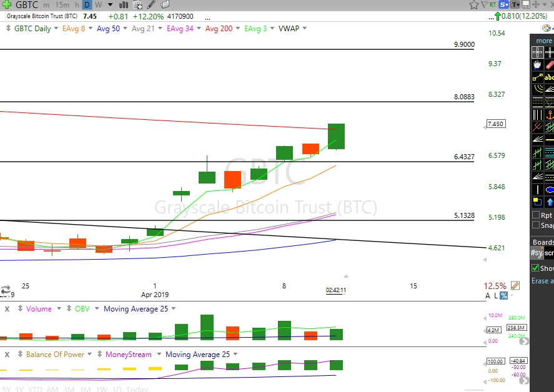Click the more link in drawing panel

click(x=544, y=41)
